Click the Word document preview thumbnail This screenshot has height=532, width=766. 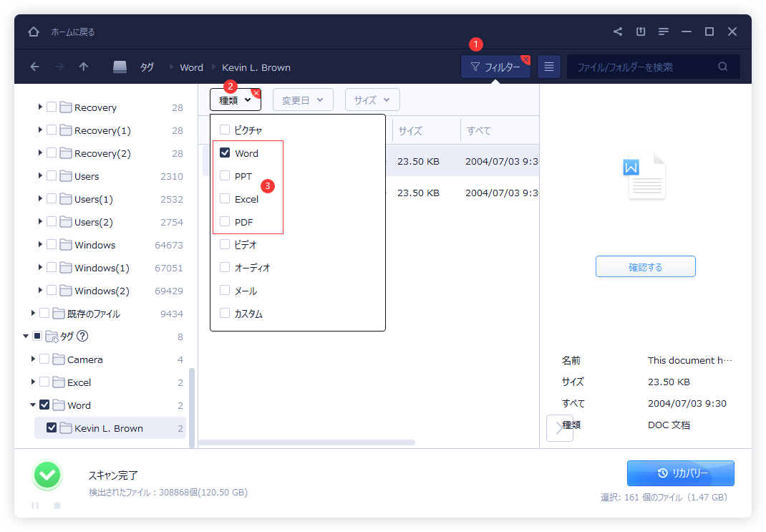(x=644, y=176)
